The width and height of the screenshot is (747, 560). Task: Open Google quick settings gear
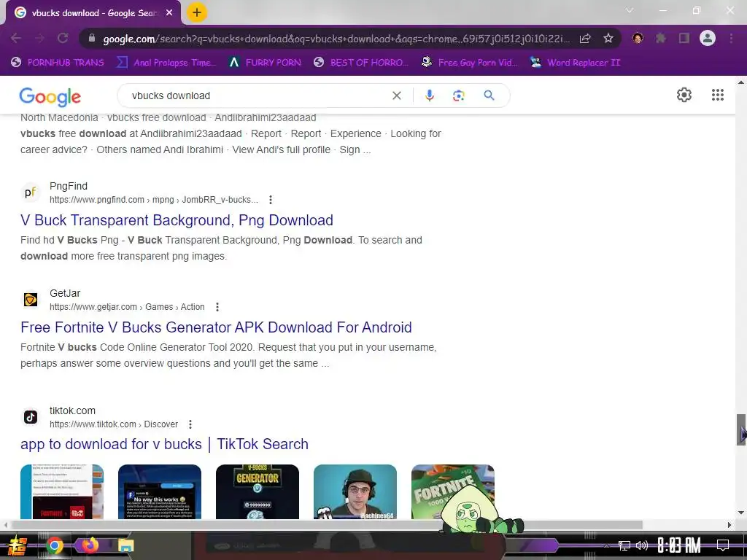[684, 95]
